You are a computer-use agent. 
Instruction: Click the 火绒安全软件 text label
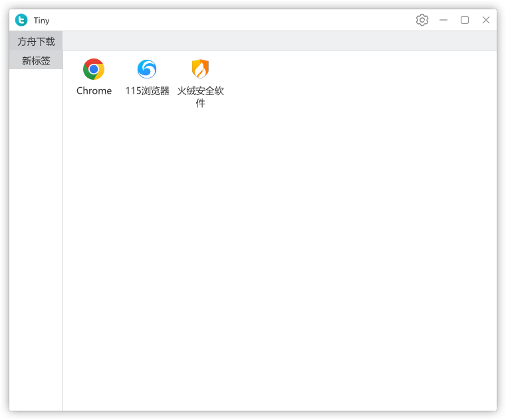[200, 97]
